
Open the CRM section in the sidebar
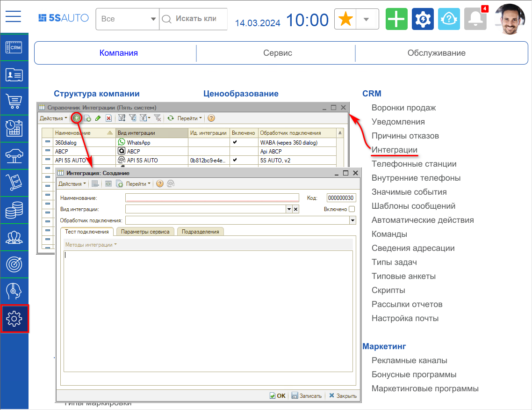pos(14,47)
